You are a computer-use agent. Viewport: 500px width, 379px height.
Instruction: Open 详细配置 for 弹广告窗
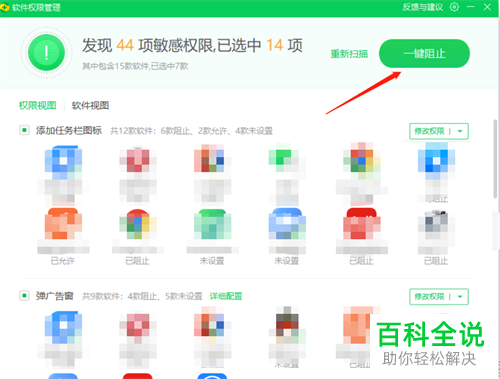point(226,296)
